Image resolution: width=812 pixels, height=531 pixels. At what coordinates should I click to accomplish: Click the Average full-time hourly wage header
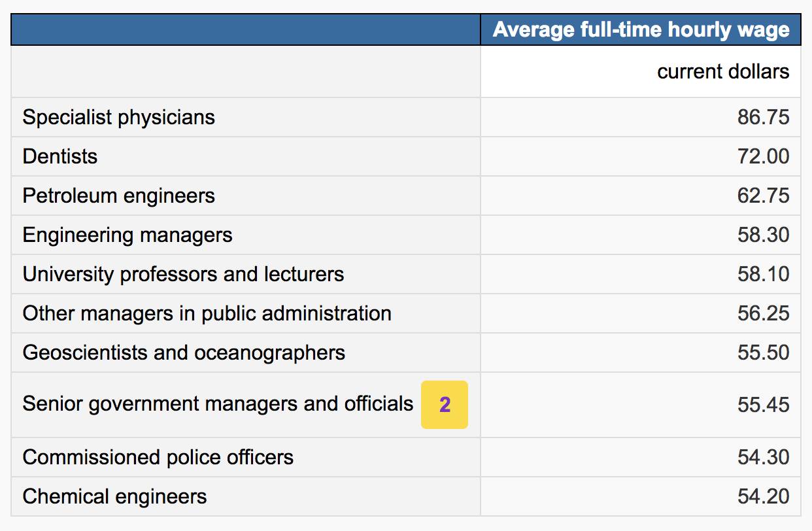click(641, 30)
